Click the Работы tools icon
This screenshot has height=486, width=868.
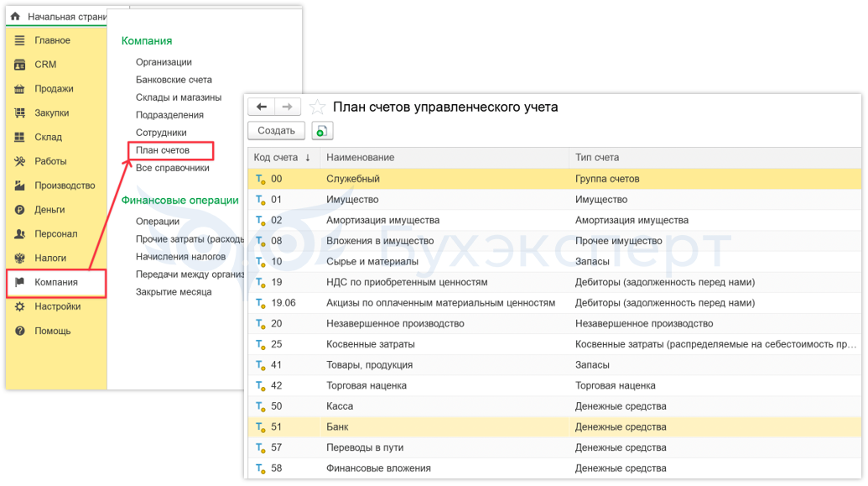[19, 161]
